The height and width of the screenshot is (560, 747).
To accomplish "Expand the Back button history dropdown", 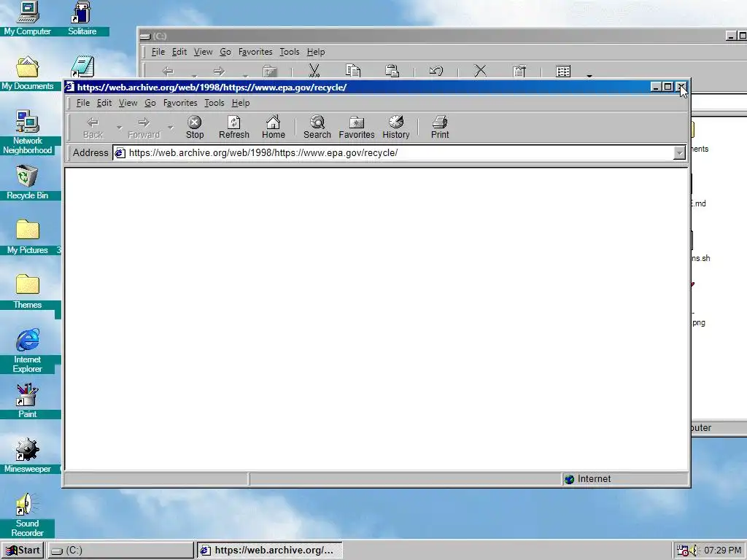I will point(119,128).
